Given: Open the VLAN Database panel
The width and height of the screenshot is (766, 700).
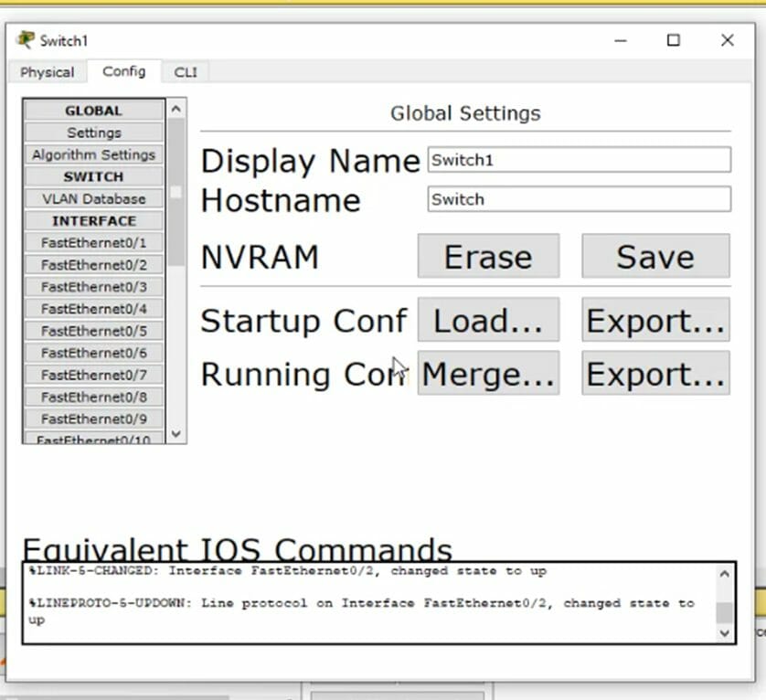Looking at the screenshot, I should click(x=93, y=198).
